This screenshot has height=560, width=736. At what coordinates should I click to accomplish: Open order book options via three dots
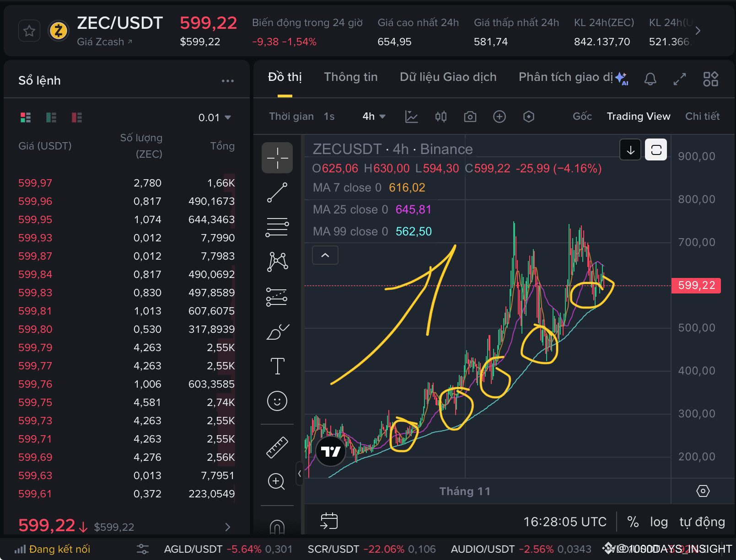click(x=227, y=80)
